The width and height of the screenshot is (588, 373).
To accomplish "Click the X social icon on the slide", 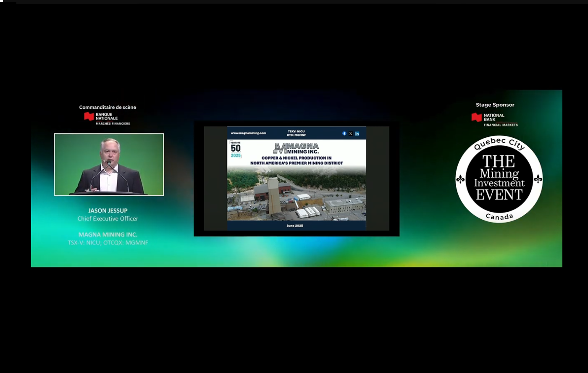I will click(351, 134).
